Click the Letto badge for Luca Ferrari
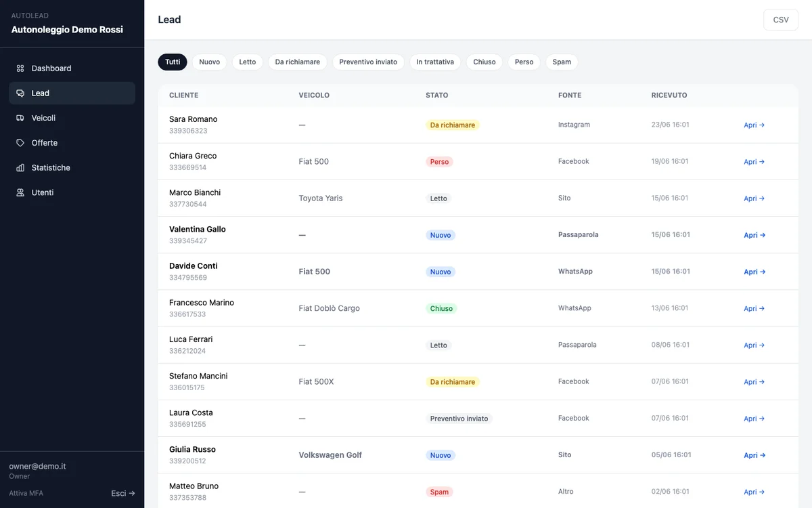 click(438, 345)
